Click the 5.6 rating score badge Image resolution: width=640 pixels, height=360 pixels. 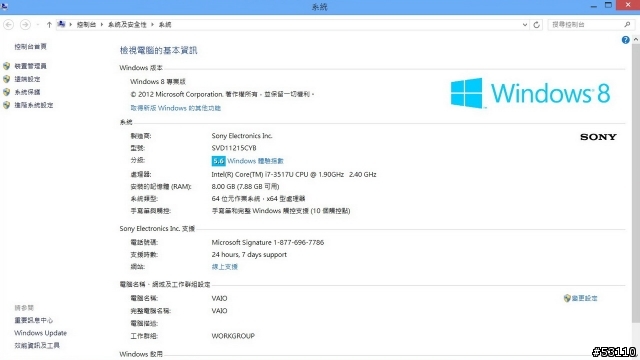tap(218, 161)
